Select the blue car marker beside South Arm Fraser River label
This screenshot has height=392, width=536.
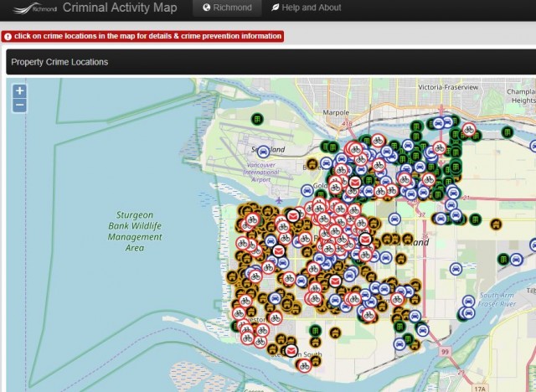click(469, 302)
